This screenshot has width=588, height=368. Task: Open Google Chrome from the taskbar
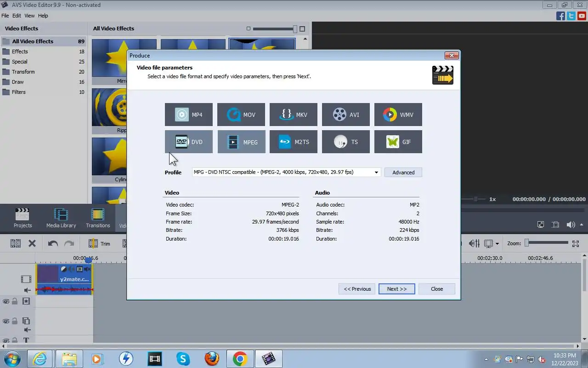point(240,359)
